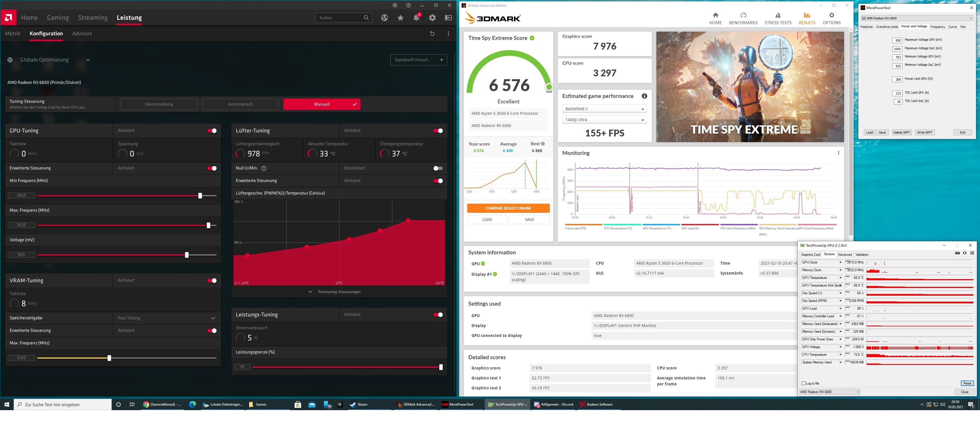Open three-dot menu in Monitoring panel
The height and width of the screenshot is (421, 980).
(x=838, y=153)
